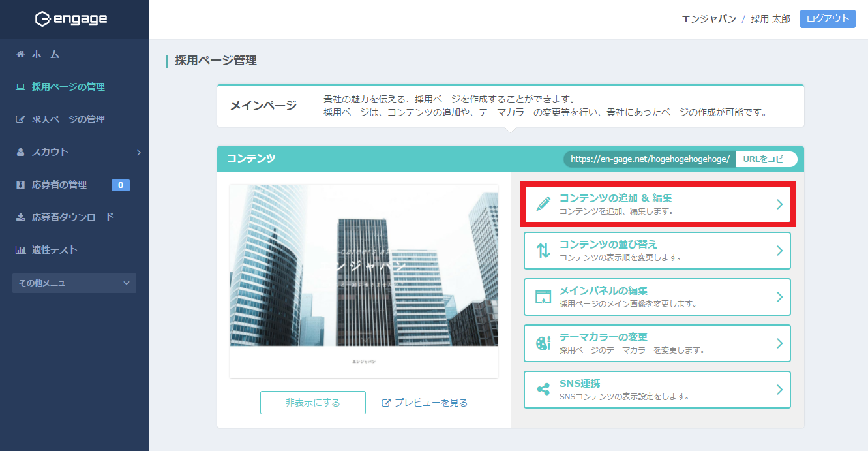Click the 採用ページ管理 page title
The image size is (868, 451).
pos(216,61)
